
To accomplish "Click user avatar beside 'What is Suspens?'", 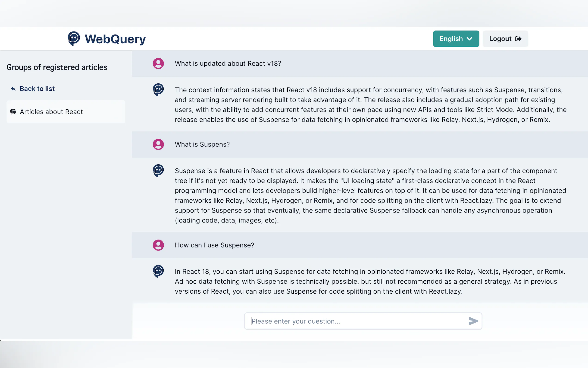I will 158,144.
